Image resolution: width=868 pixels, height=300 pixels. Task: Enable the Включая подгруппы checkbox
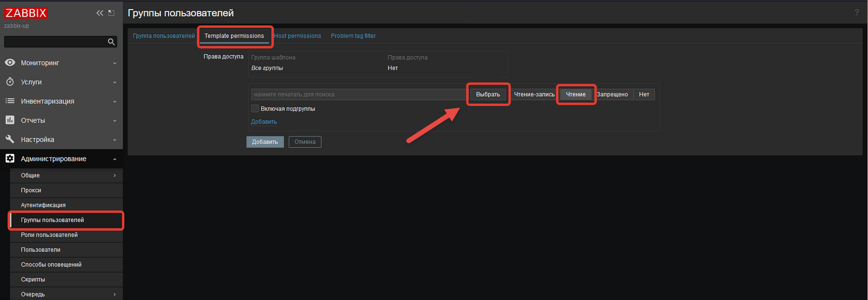pyautogui.click(x=255, y=109)
